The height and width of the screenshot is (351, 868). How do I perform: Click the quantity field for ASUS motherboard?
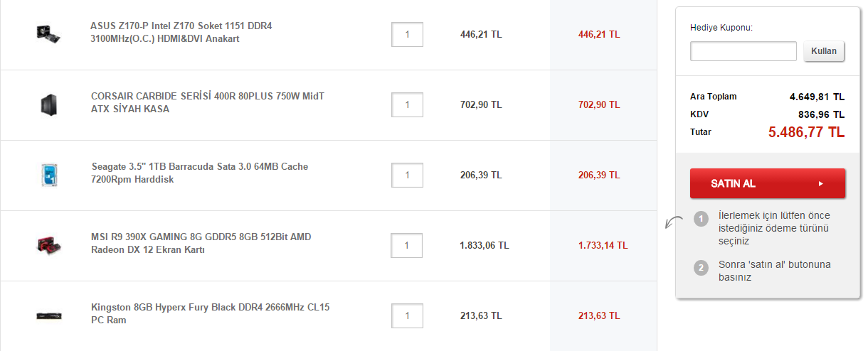point(407,34)
